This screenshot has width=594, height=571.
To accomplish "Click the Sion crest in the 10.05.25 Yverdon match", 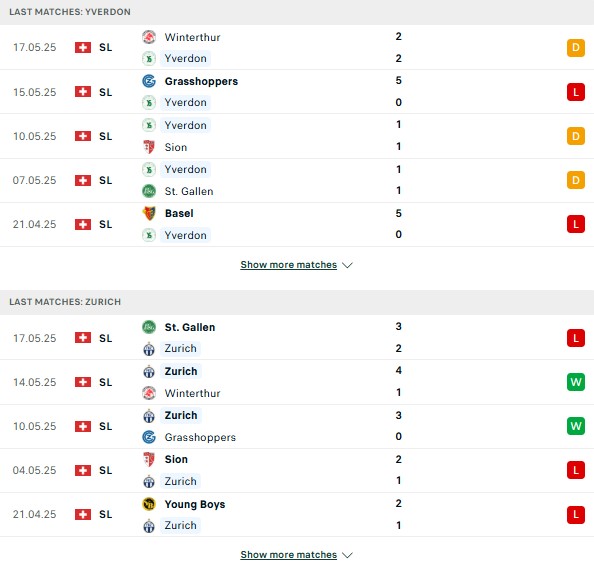I will pos(149,147).
